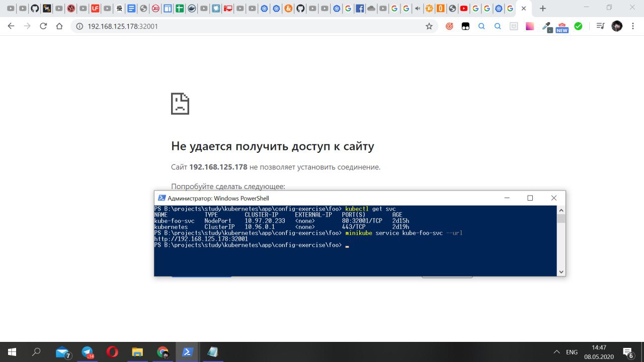The height and width of the screenshot is (362, 644).
Task: Click the extension icon with the NEW badge
Action: tap(562, 27)
